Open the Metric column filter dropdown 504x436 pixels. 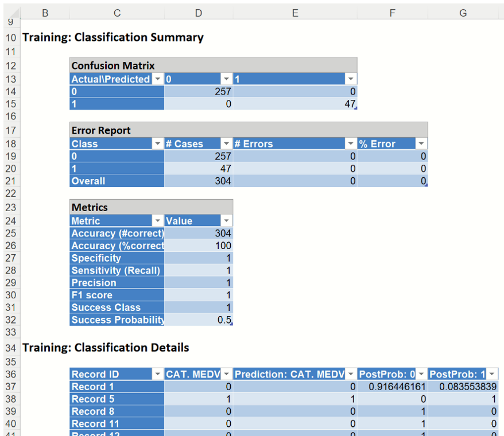pos(157,221)
